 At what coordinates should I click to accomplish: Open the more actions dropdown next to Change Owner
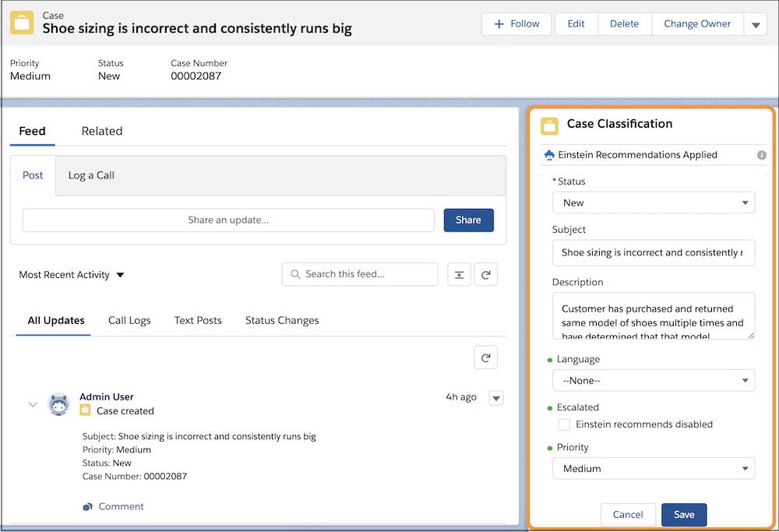click(x=756, y=24)
